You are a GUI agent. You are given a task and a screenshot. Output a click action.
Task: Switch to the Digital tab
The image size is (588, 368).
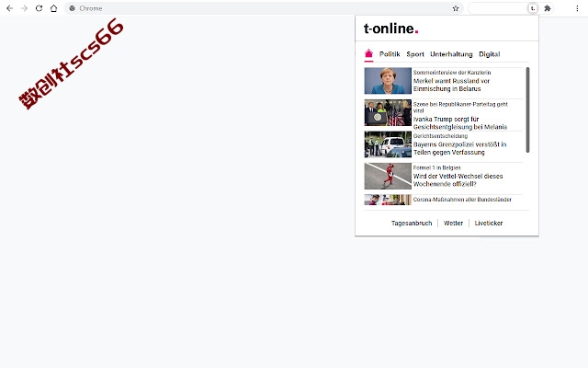490,54
